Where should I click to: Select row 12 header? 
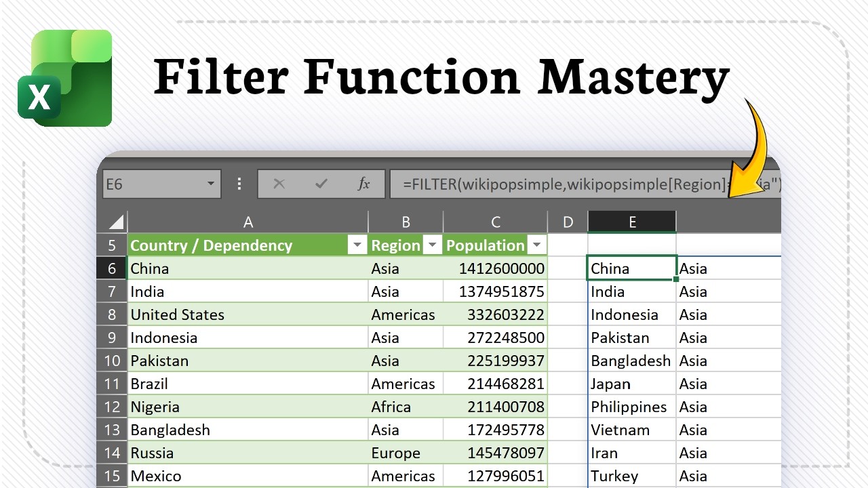(113, 407)
